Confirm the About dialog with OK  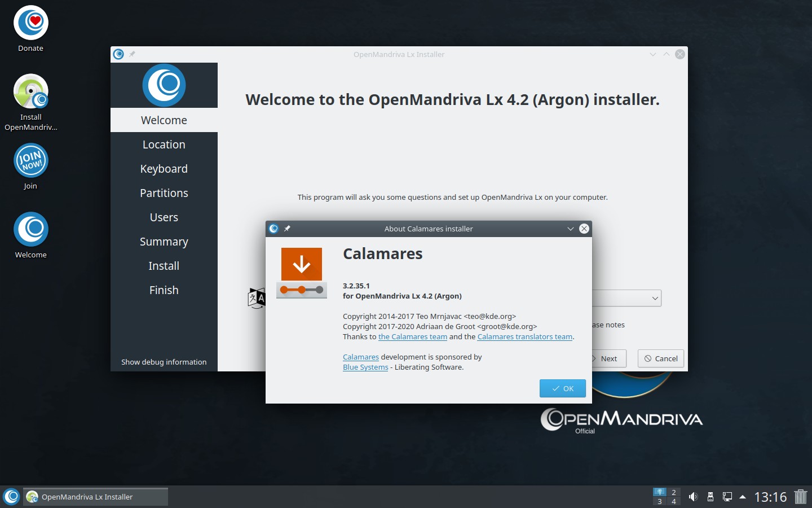pos(563,388)
